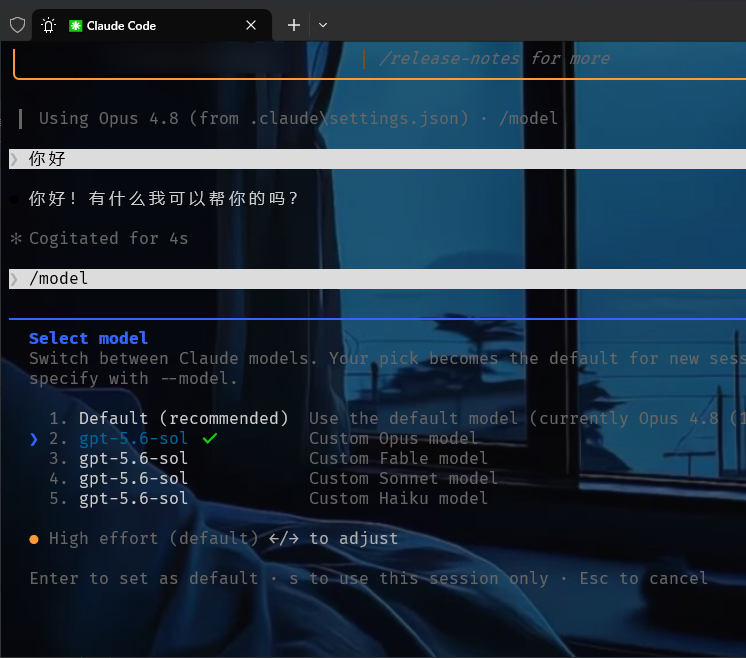Switch to the Claude Code tab
Image resolution: width=746 pixels, height=658 pixels.
coord(152,26)
